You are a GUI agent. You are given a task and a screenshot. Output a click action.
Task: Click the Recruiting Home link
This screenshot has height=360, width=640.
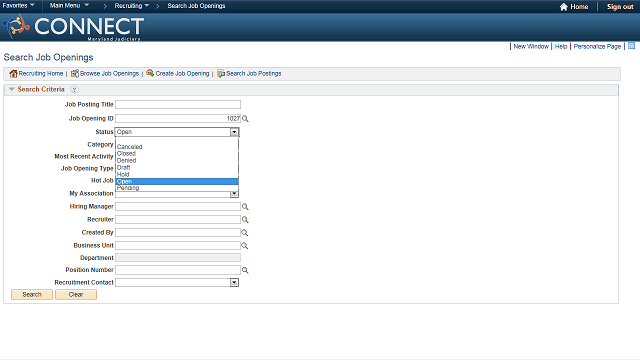click(x=41, y=73)
